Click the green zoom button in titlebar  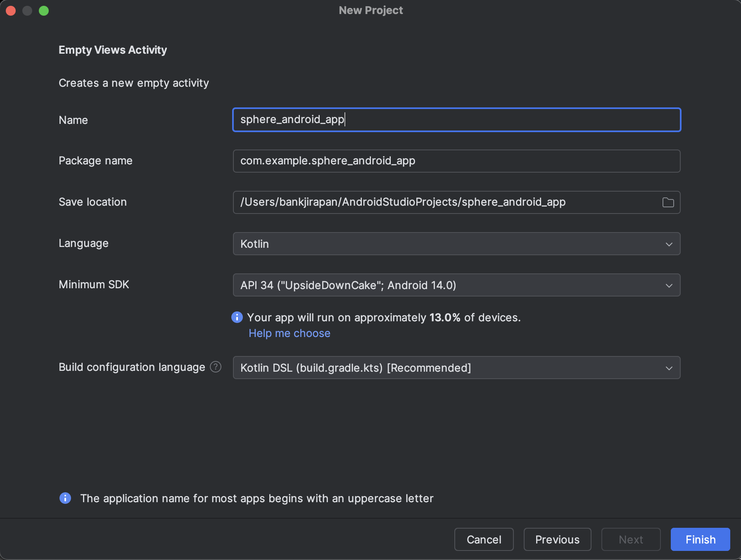point(44,10)
